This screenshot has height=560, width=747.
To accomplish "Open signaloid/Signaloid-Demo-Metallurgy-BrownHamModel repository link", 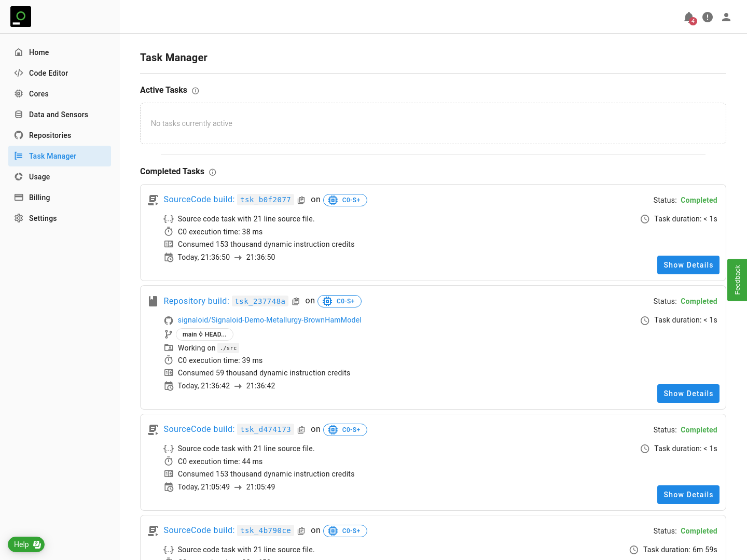I will [269, 320].
